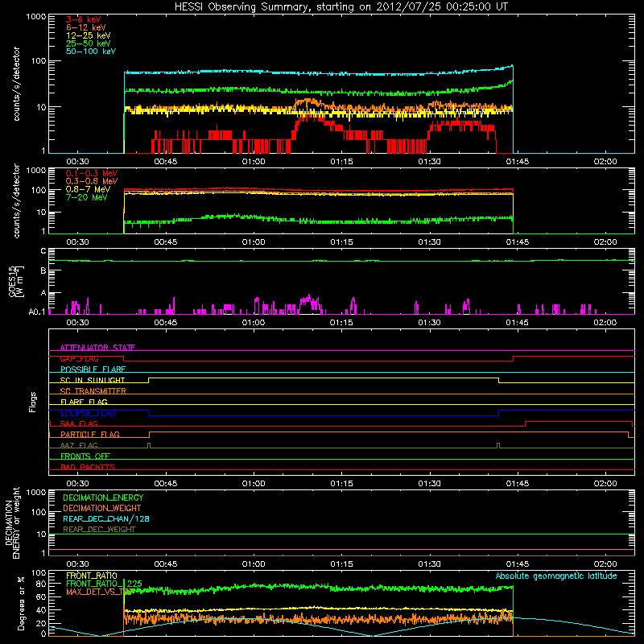
Task: Click the FRONTS_OFF flag label
Action: pyautogui.click(x=85, y=456)
